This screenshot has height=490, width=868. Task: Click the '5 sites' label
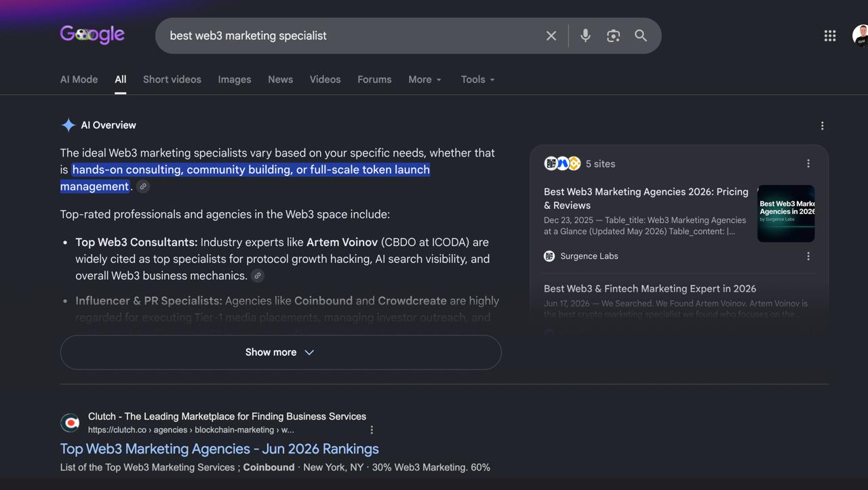point(600,164)
